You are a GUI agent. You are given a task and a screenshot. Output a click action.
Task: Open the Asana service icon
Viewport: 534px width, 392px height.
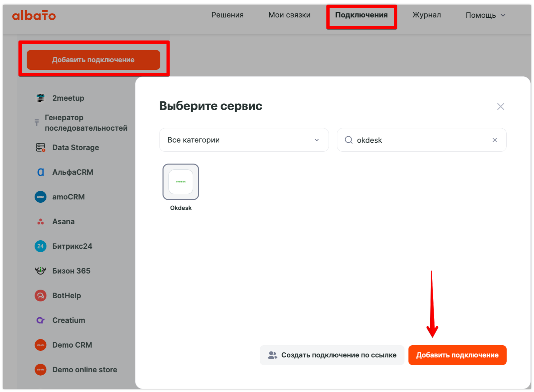tap(40, 222)
